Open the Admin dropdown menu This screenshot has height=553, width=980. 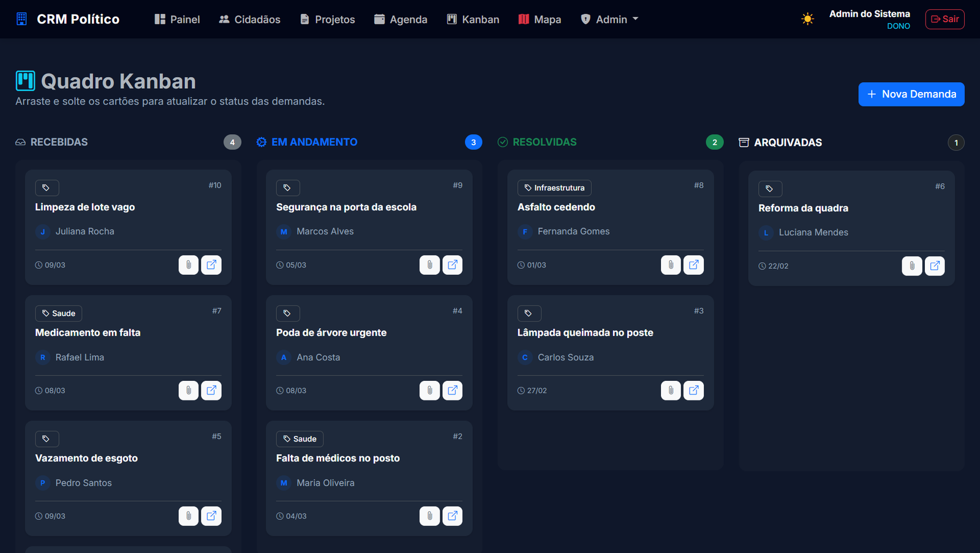(x=609, y=19)
